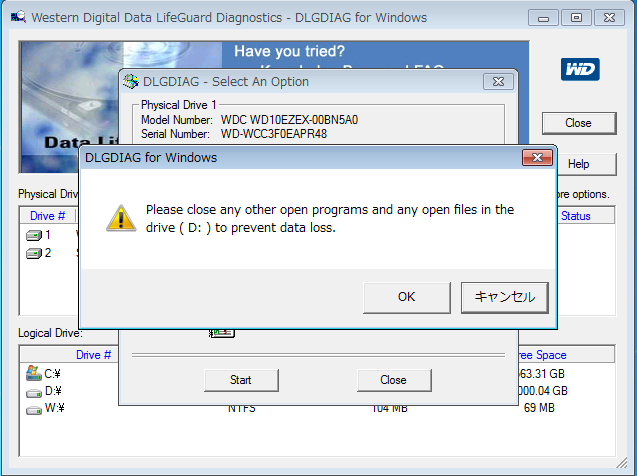Cancel with the キャンセル button
Viewport: 637px width, 476px height.
pos(505,297)
